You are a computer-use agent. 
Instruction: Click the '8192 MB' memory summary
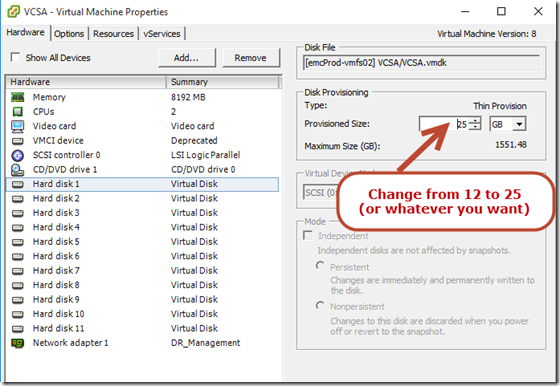coord(188,97)
